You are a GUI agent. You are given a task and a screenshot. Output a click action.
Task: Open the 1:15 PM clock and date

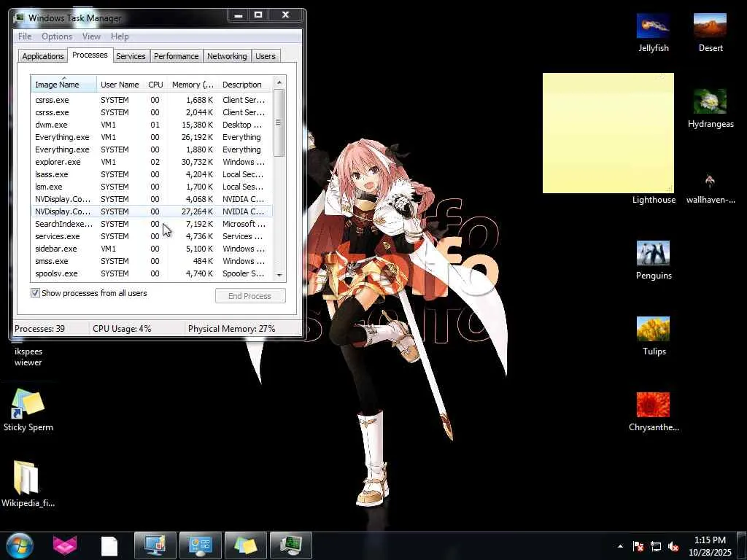(710, 546)
